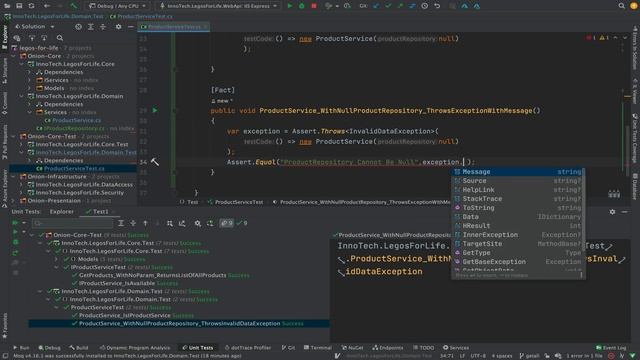Expand the Onion-Infrastructure solution folder
The image size is (640, 360).
13,177
